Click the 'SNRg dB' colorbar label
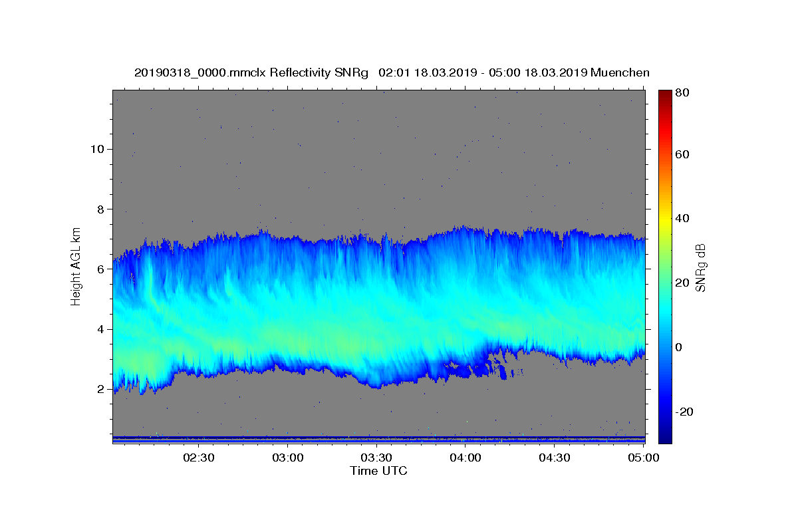Viewport: 798px width, 532px height. pyautogui.click(x=700, y=267)
